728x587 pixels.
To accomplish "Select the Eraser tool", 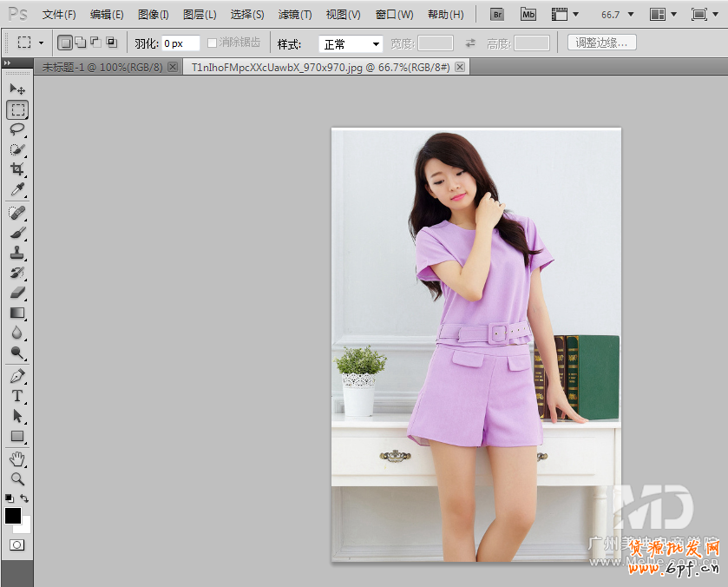I will 17,293.
